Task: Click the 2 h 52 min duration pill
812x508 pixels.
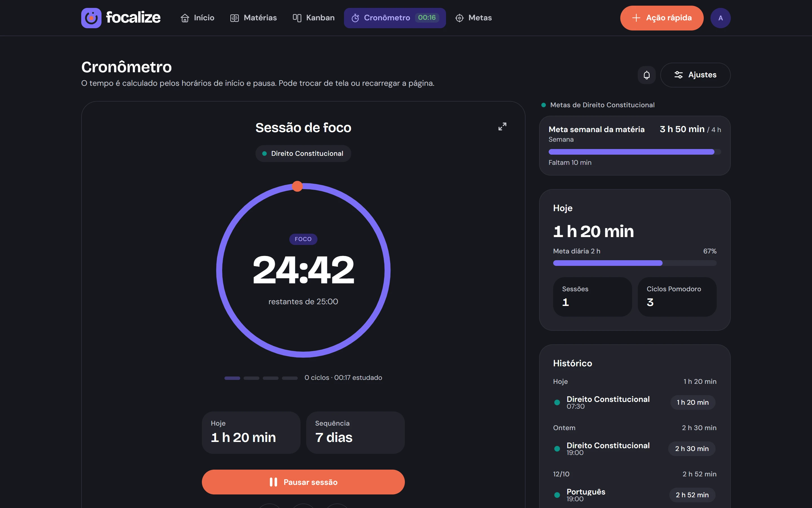Action: [x=692, y=495]
